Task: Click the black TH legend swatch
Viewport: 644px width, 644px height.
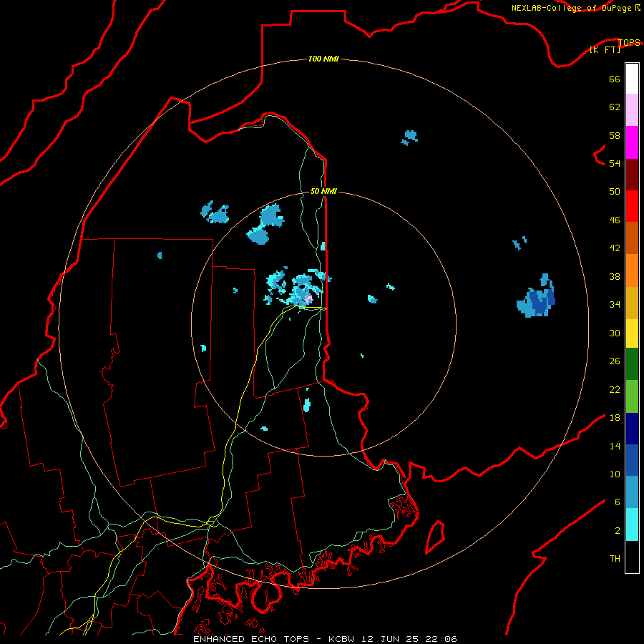Action: [632, 557]
